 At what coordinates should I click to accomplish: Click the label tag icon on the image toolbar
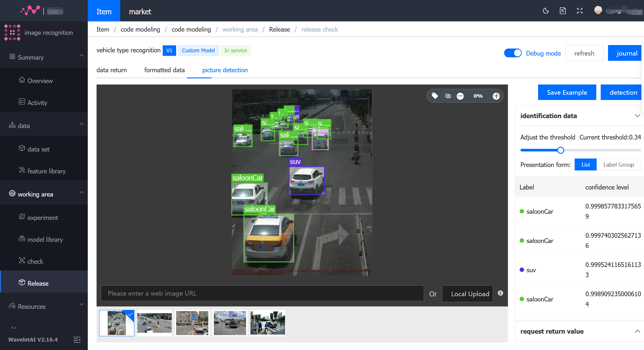pos(435,96)
